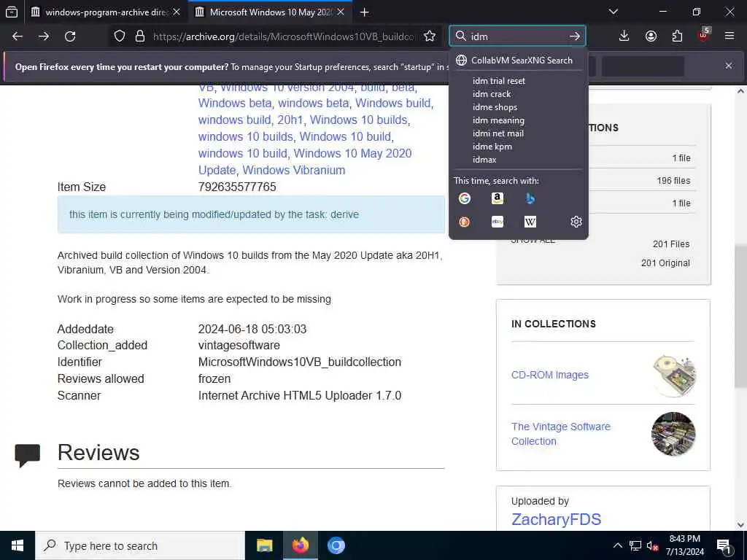Select the CollabVM SearXNG Search engine row
This screenshot has height=560, width=747.
519,60
